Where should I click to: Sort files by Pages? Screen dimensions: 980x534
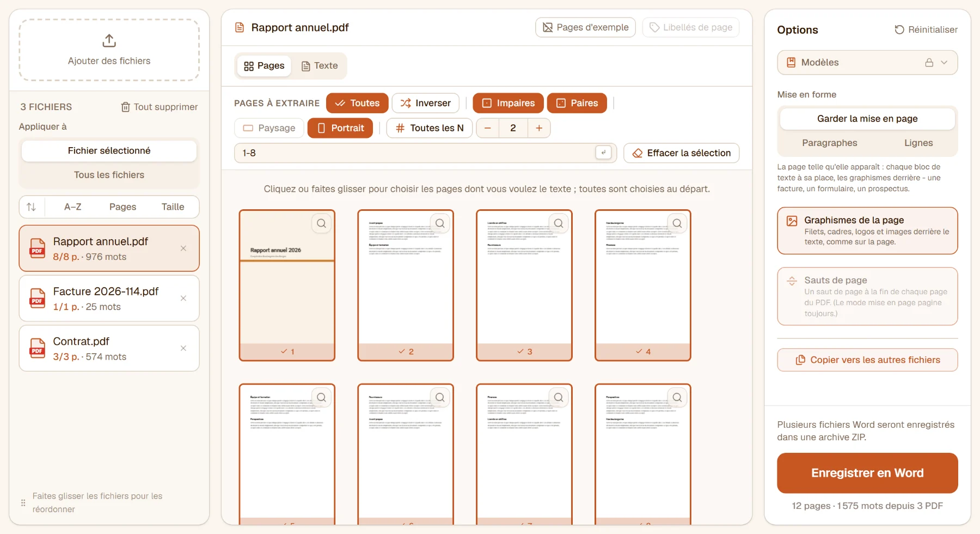[123, 207]
